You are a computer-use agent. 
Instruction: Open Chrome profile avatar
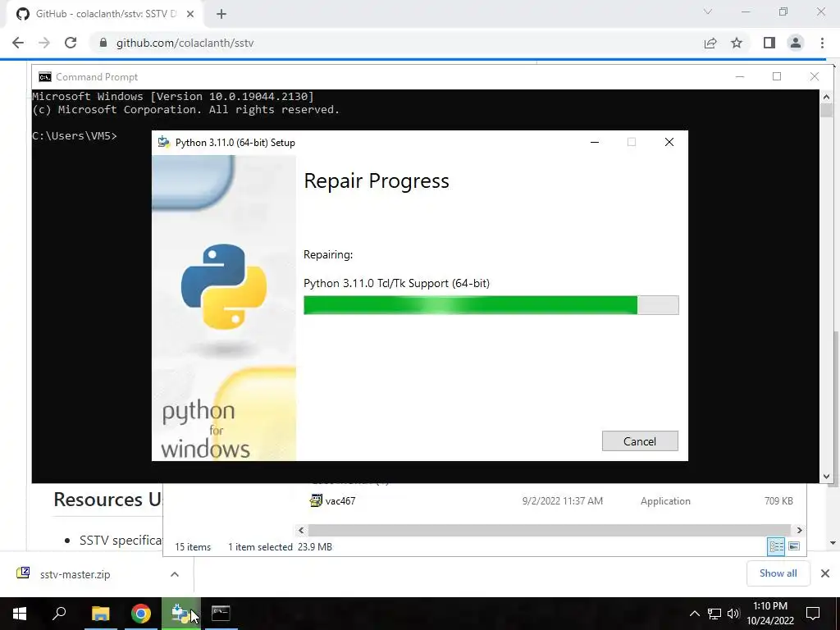click(x=796, y=43)
